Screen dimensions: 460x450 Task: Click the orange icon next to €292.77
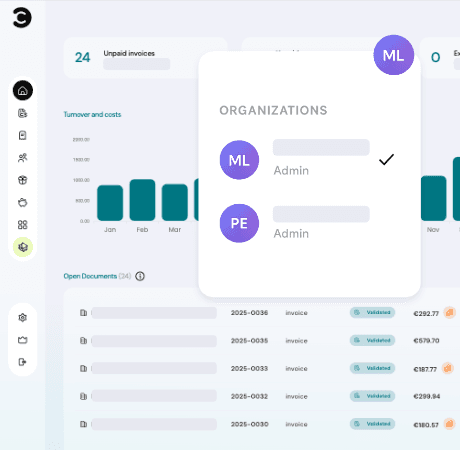[449, 312]
